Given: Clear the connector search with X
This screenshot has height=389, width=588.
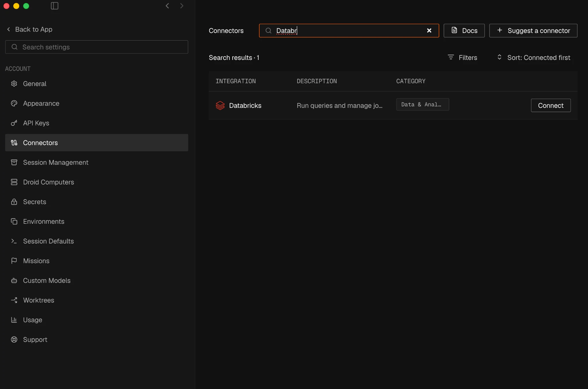Looking at the screenshot, I should (429, 30).
